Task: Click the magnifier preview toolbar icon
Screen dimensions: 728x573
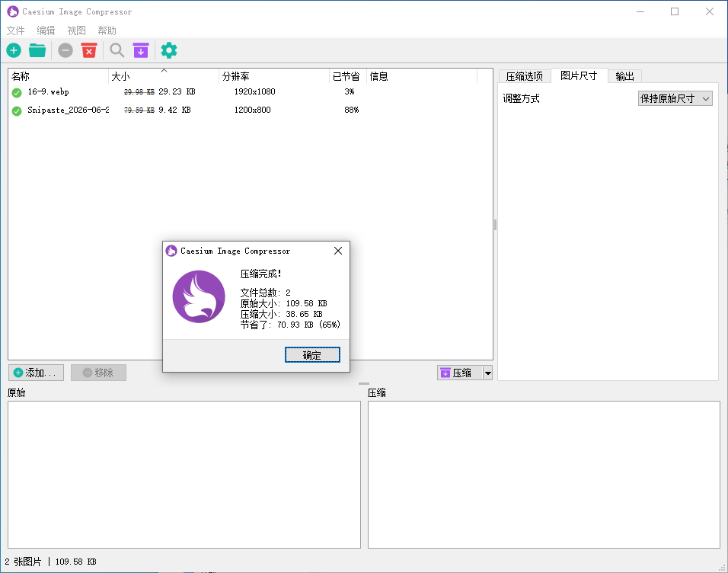Action: click(117, 50)
